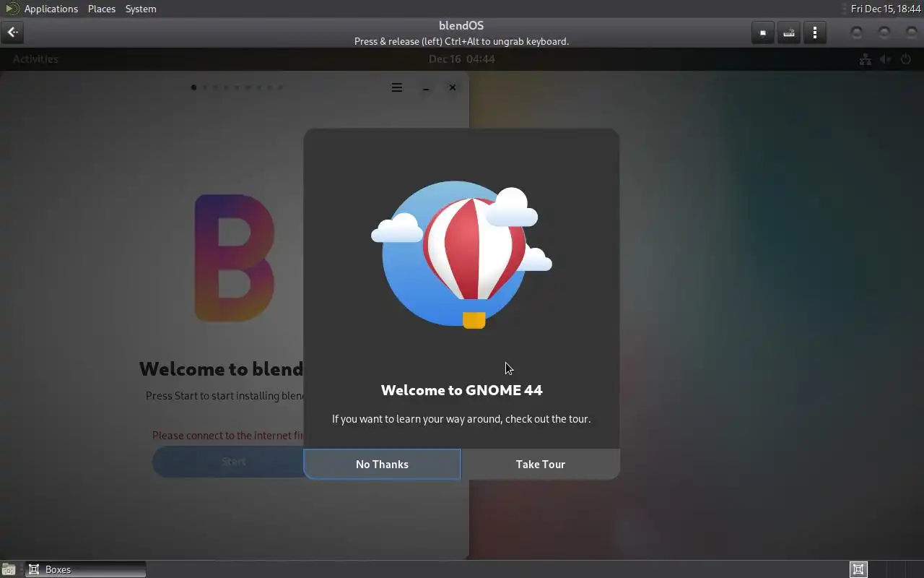Open the Applications menu
Viewport: 924px width, 578px height.
tap(51, 9)
